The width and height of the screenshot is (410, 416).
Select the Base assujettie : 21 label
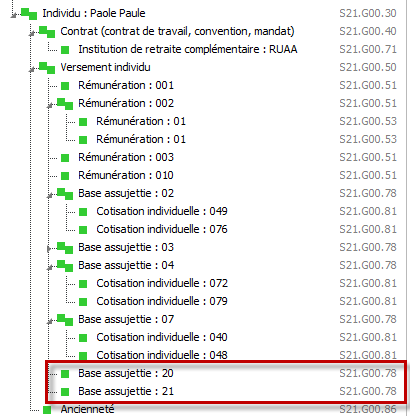[x=126, y=391]
